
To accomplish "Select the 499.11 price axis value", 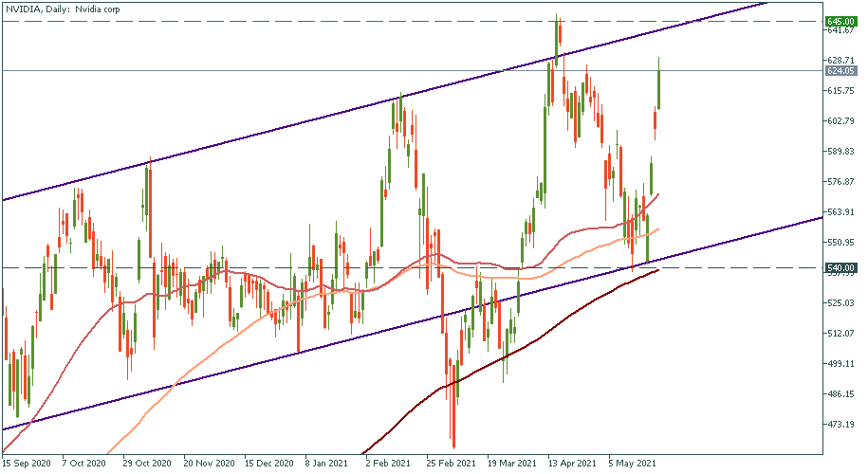I will [840, 363].
